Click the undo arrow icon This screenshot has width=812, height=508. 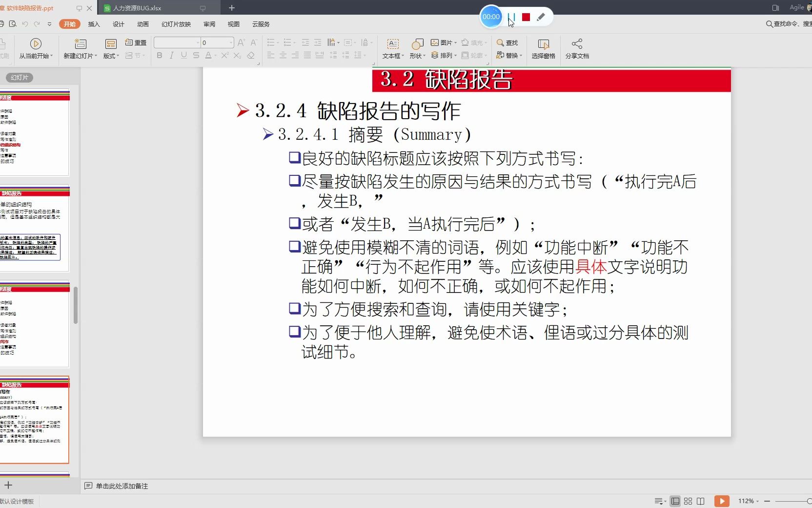point(25,24)
